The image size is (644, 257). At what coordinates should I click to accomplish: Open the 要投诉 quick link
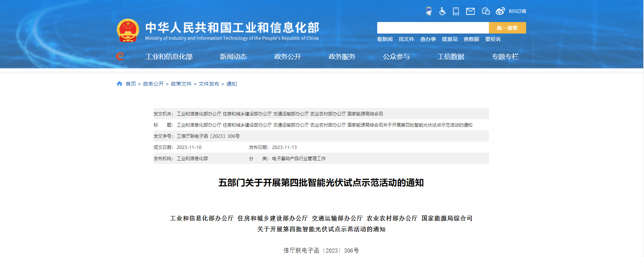(493, 39)
